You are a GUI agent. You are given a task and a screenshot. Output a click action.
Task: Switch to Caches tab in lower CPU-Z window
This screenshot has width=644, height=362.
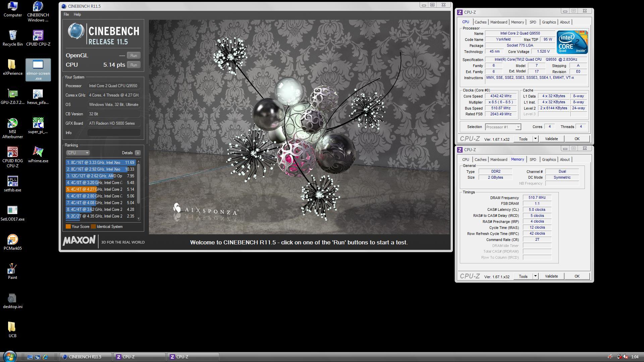(x=480, y=160)
